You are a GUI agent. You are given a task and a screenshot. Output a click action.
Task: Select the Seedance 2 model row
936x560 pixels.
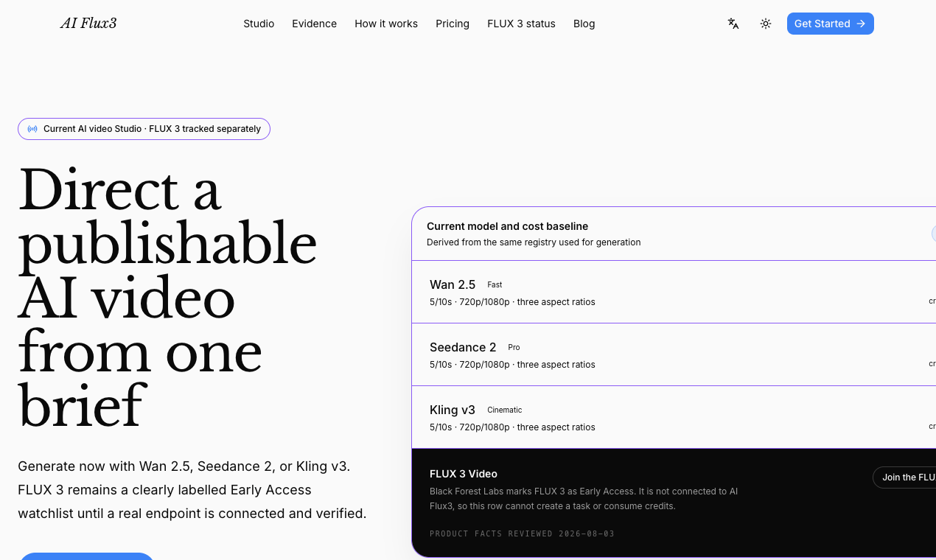(674, 354)
